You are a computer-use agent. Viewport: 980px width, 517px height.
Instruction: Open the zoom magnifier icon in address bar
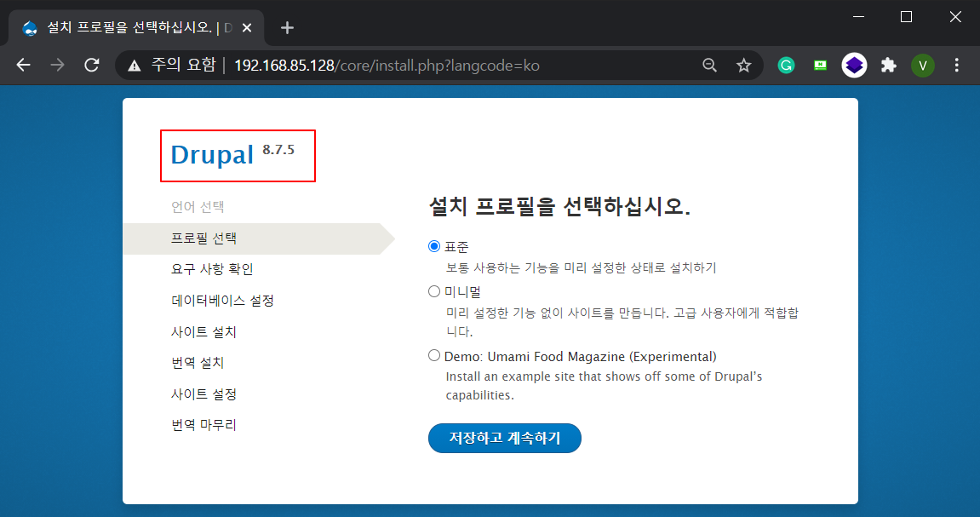click(709, 65)
